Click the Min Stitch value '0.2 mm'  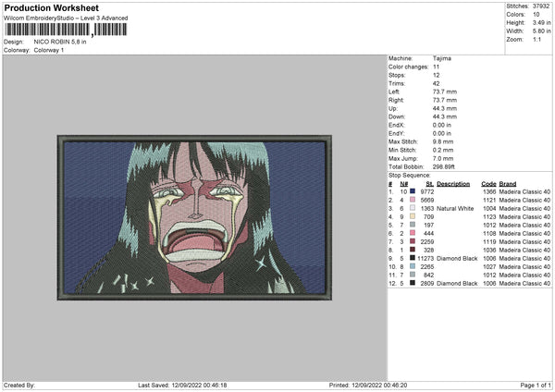pos(443,150)
